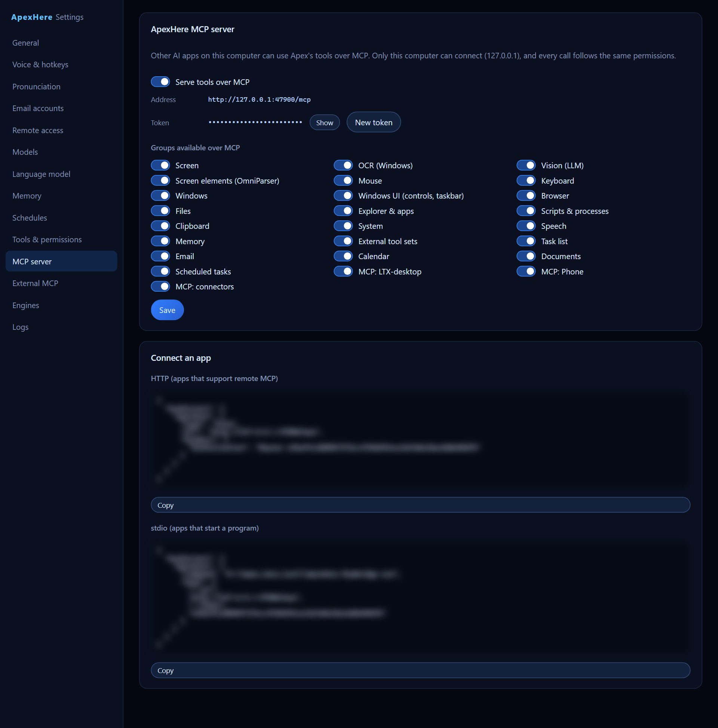This screenshot has width=718, height=728.
Task: Open External MCP settings
Action: (x=61, y=283)
